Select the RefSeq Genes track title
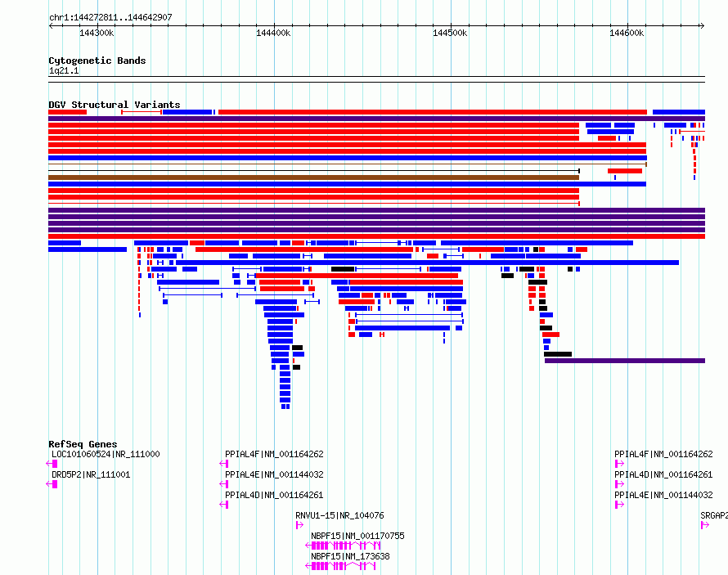728x575 pixels. 83,444
